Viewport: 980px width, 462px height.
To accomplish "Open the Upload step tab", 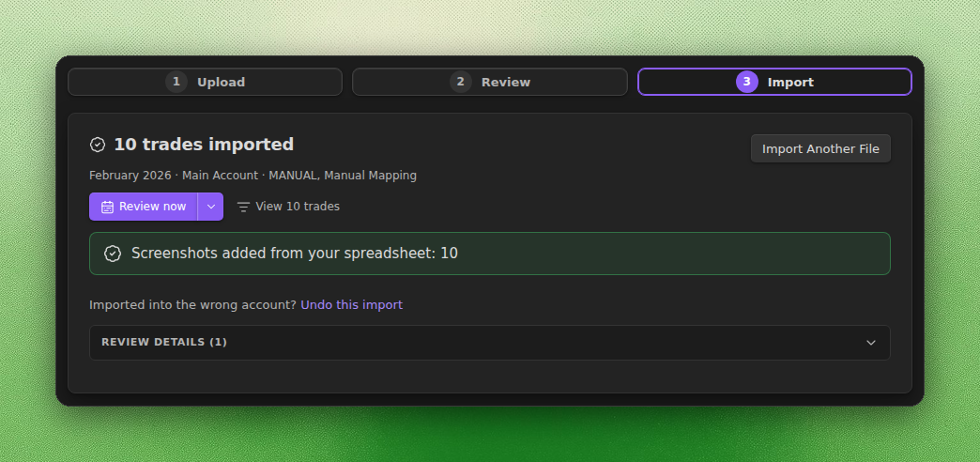I will 205,82.
